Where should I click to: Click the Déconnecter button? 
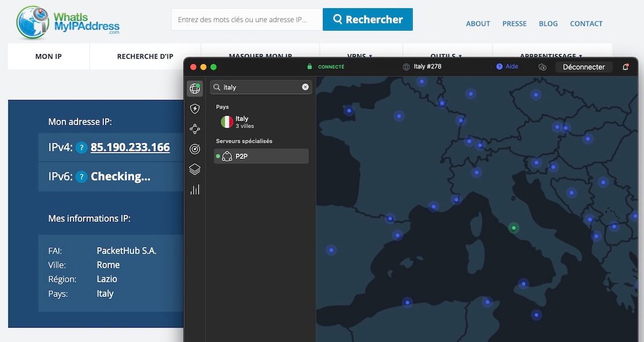pos(584,67)
